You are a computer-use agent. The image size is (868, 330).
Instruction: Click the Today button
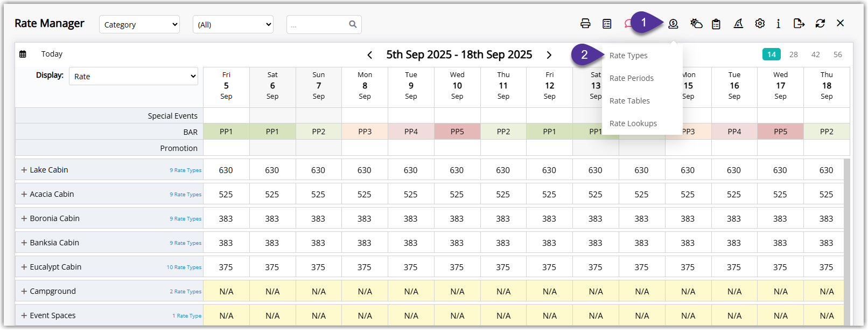click(x=52, y=54)
